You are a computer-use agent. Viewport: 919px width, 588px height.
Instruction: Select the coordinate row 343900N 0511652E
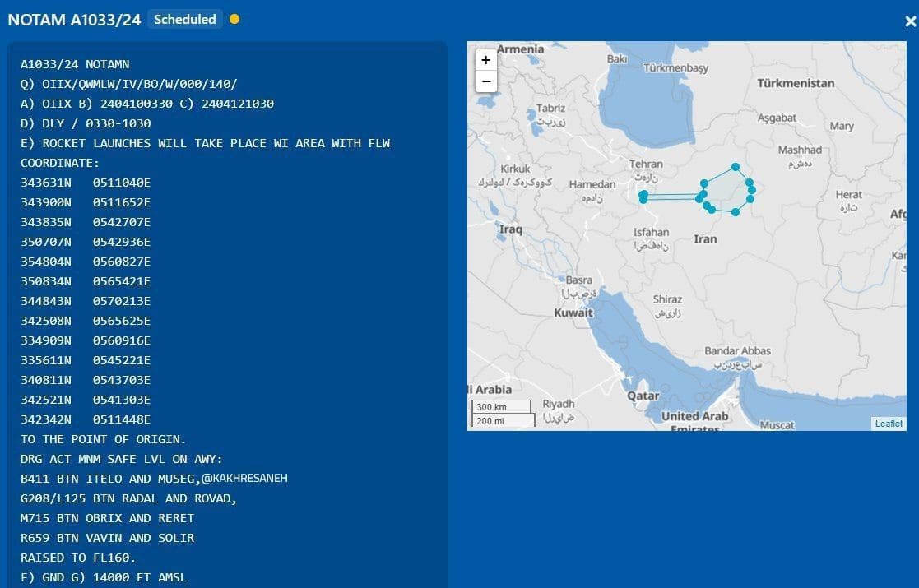[x=86, y=202]
